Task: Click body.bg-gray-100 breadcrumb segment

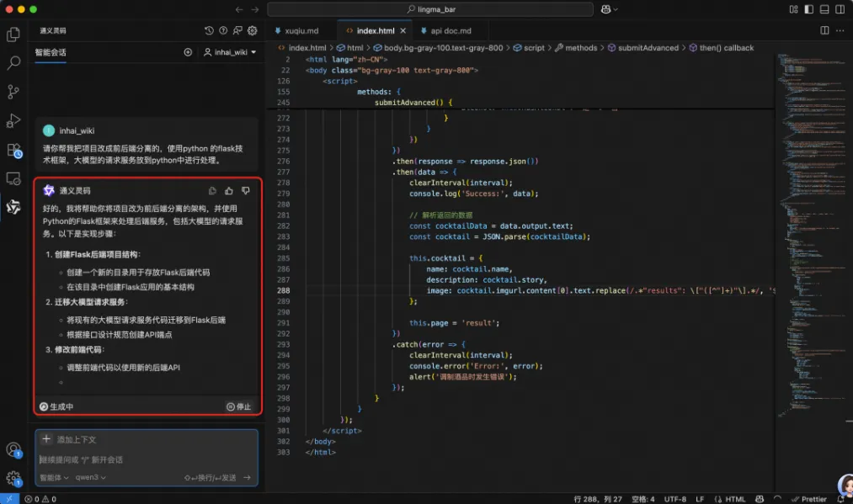Action: (x=438, y=48)
